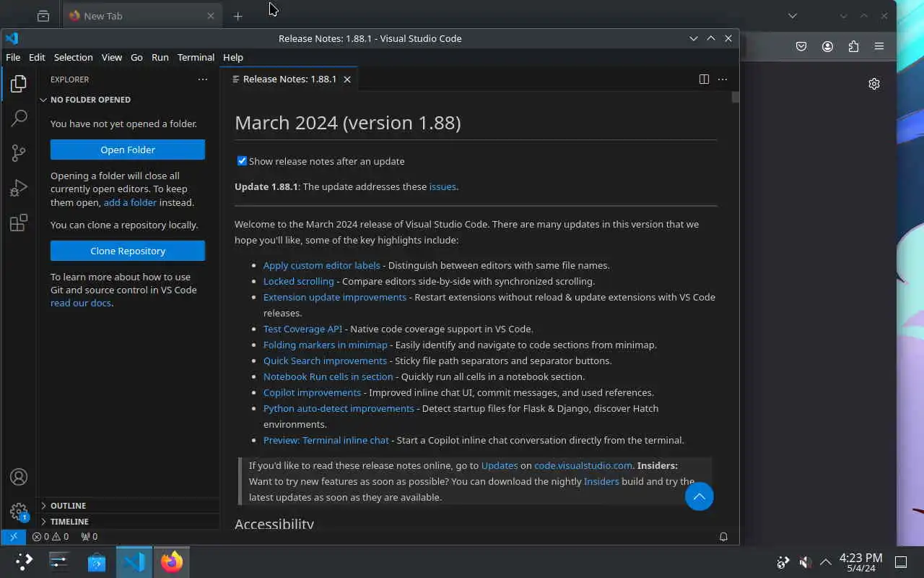Open the File menu
The image size is (924, 578).
13,57
